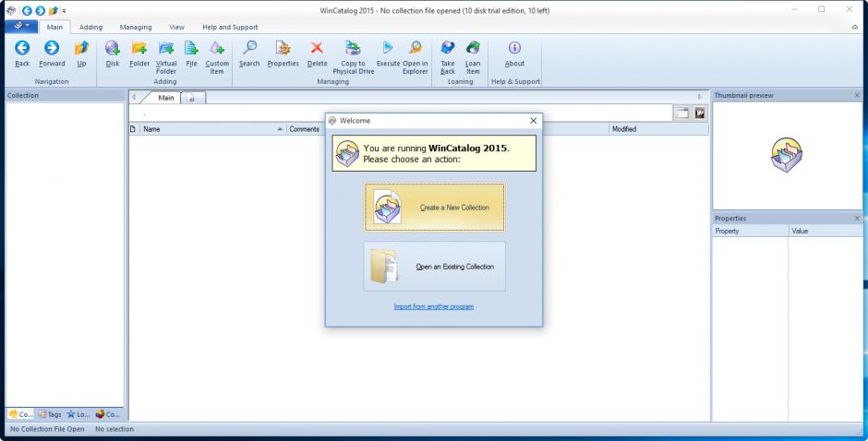Click the WinCatalog logo in Thumbnail preview

click(787, 155)
